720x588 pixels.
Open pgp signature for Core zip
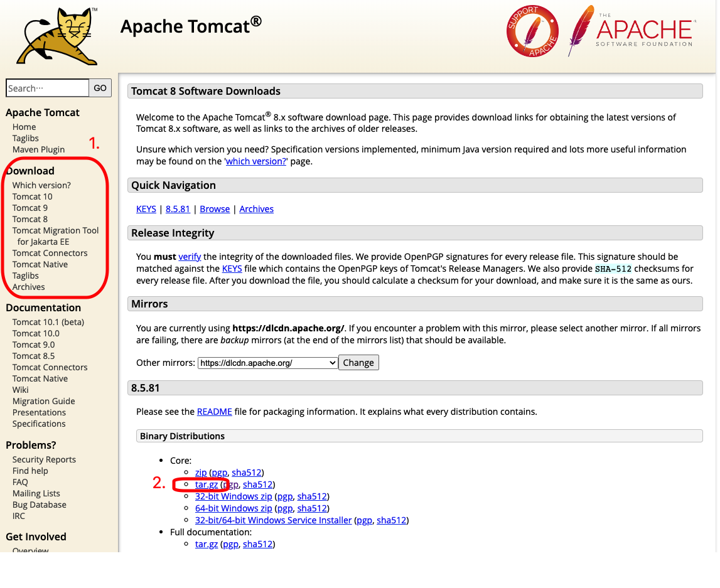coord(220,473)
